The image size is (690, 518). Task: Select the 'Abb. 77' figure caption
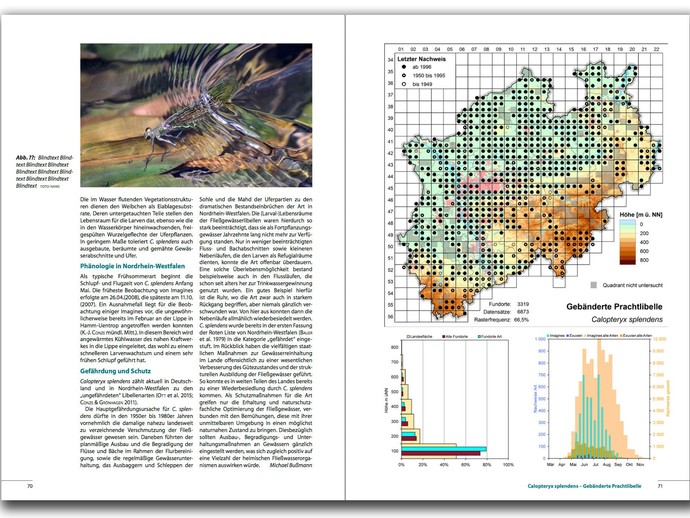pos(44,172)
